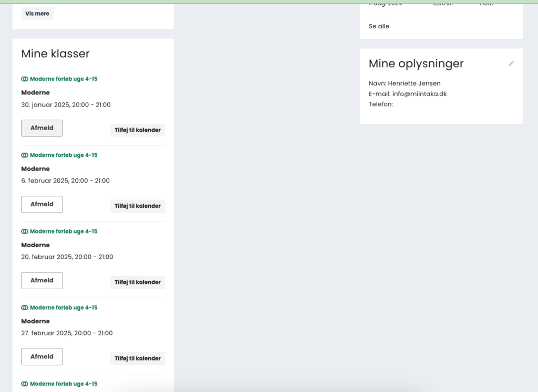Click the green rings icon of the bottom-most class entry

(x=25, y=384)
